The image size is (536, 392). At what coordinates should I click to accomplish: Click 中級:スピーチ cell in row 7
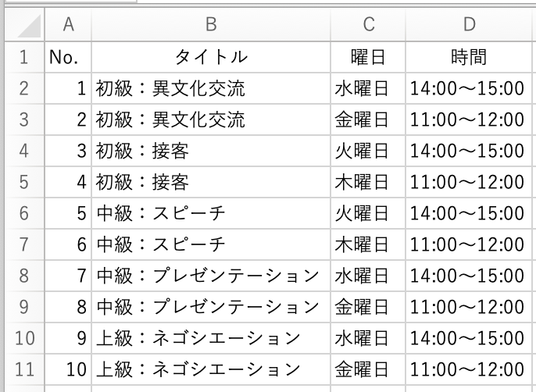[x=211, y=244]
